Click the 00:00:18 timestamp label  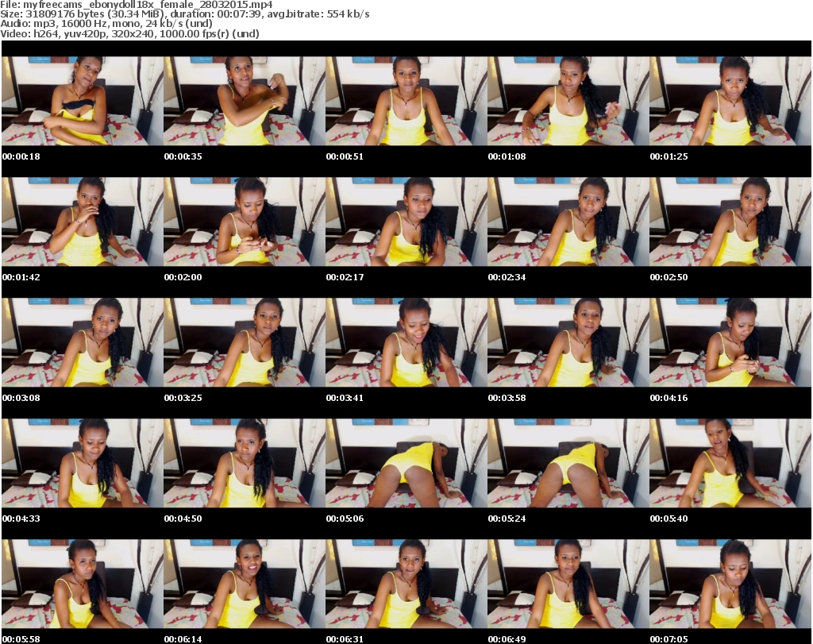pos(21,156)
